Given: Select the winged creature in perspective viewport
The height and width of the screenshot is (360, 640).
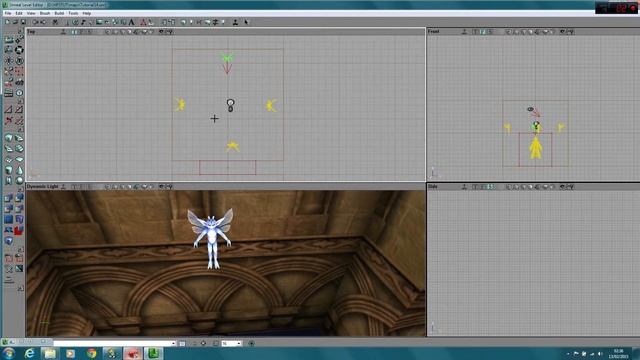Looking at the screenshot, I should (211, 238).
